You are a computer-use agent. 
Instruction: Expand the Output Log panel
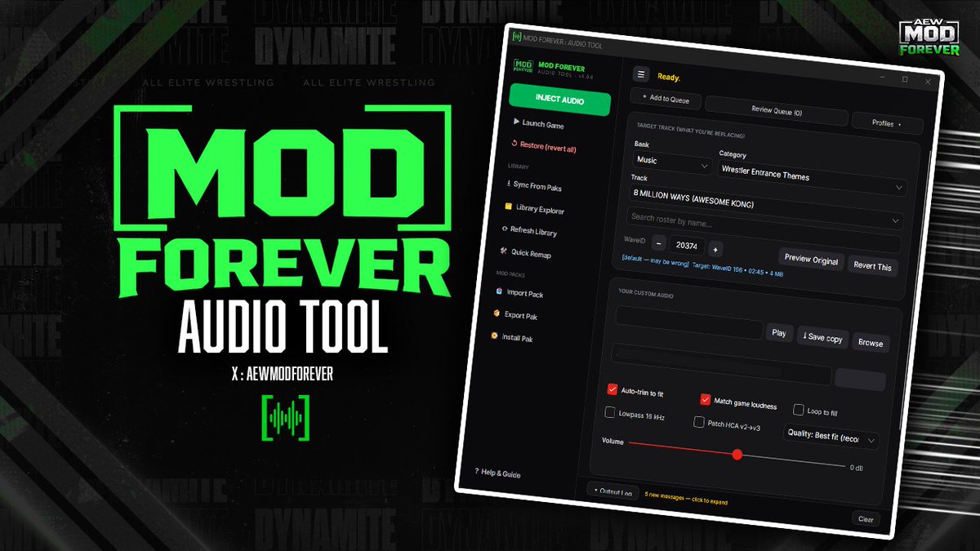coord(612,491)
